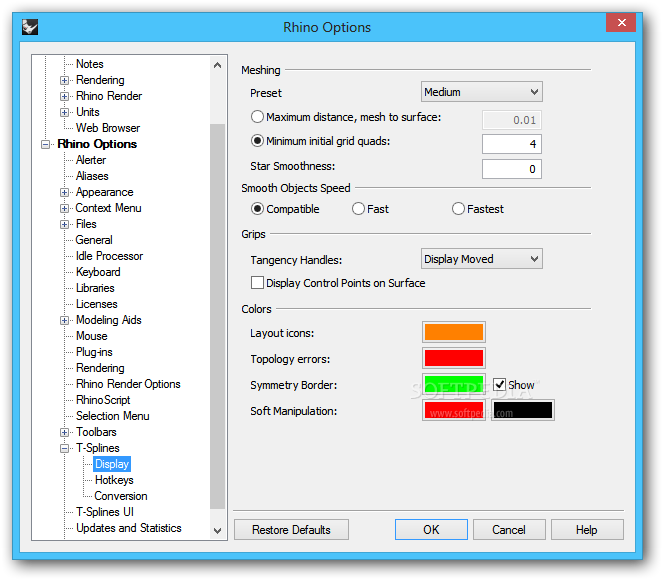Change the Layout icons orange color swatch
This screenshot has height=580, width=663.
pyautogui.click(x=454, y=332)
